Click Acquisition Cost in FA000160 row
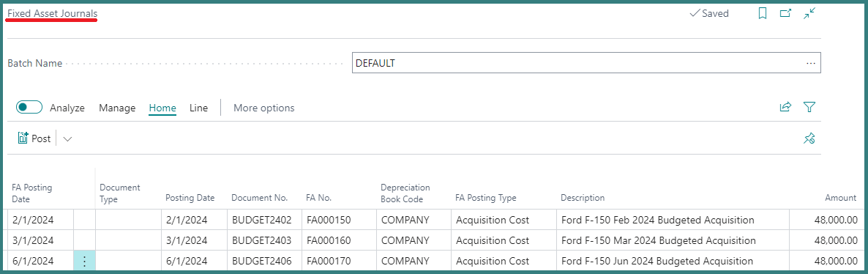Image resolution: width=868 pixels, height=274 pixels. 504,241
